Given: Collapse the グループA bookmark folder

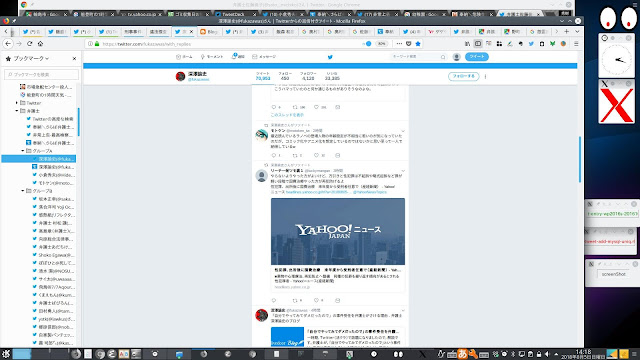Looking at the screenshot, I should (23, 151).
